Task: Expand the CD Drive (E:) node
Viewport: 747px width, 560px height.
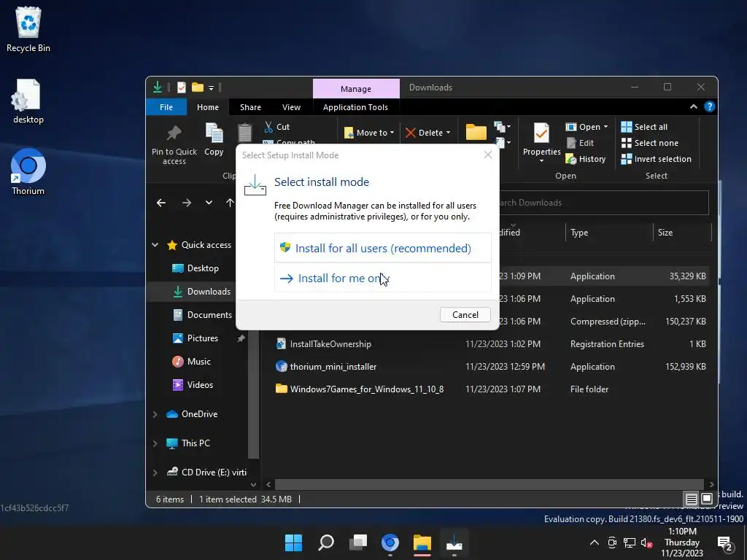Action: (x=155, y=472)
